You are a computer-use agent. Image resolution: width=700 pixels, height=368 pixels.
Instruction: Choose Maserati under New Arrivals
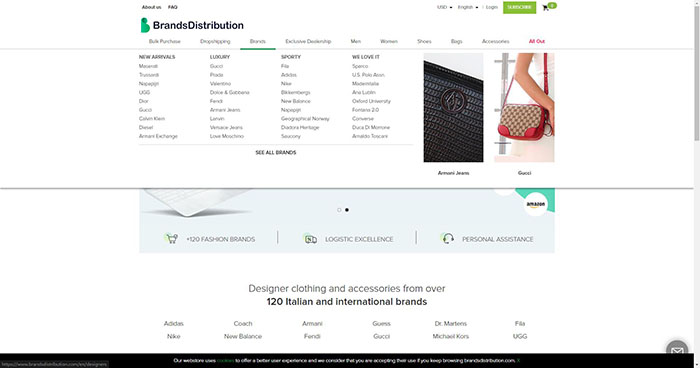[148, 66]
